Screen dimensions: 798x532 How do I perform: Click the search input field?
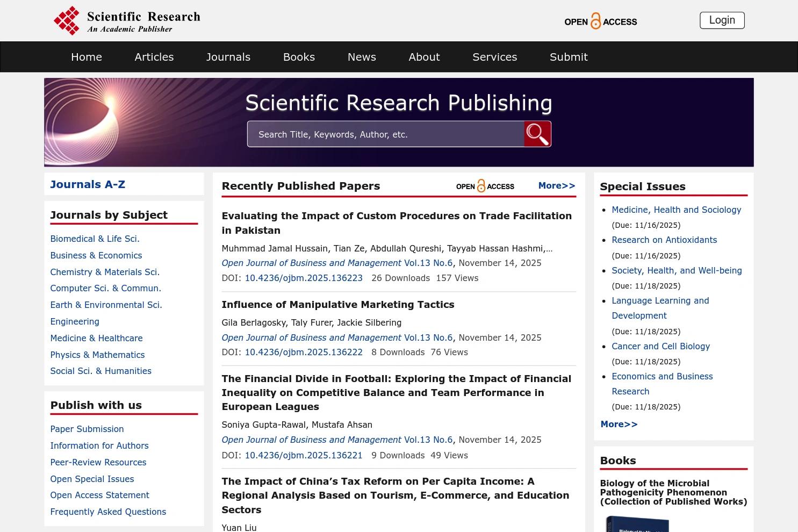385,133
